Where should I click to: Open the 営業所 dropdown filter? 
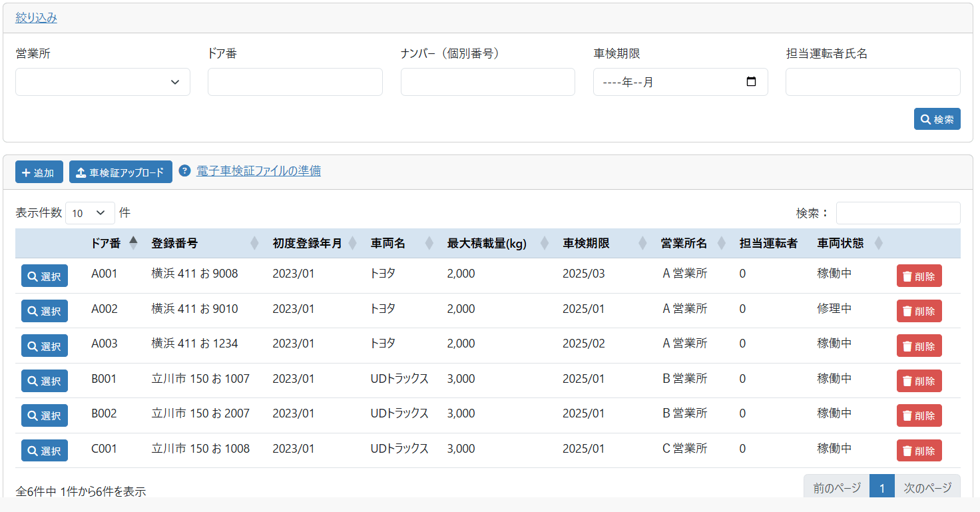click(x=103, y=82)
